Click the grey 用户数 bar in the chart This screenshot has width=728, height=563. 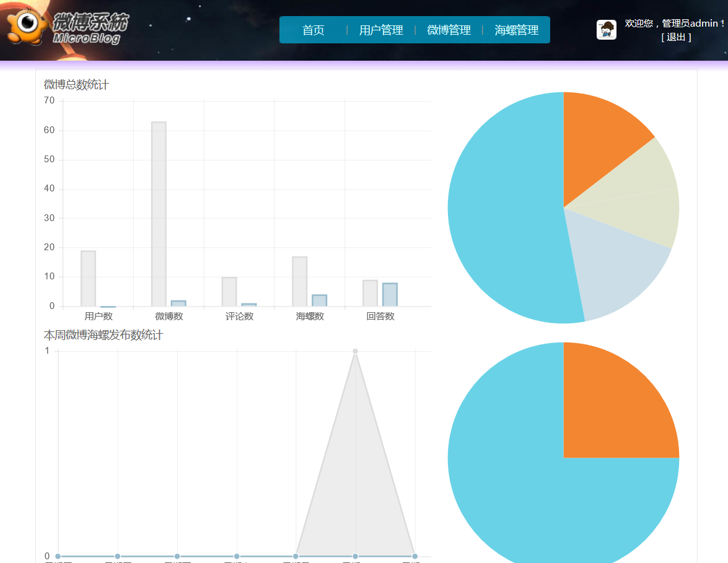pyautogui.click(x=88, y=279)
